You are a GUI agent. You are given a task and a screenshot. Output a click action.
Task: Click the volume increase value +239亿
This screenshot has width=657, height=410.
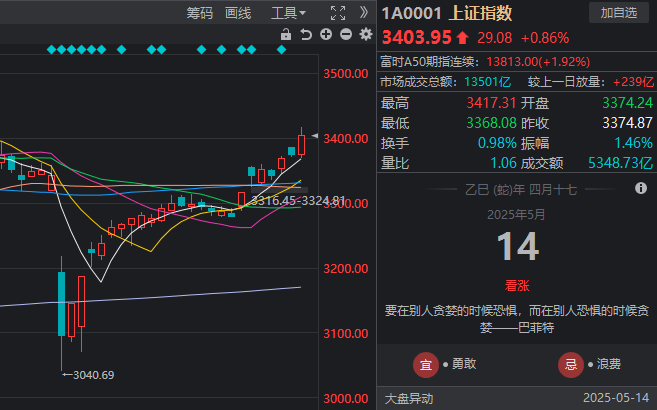coord(633,82)
